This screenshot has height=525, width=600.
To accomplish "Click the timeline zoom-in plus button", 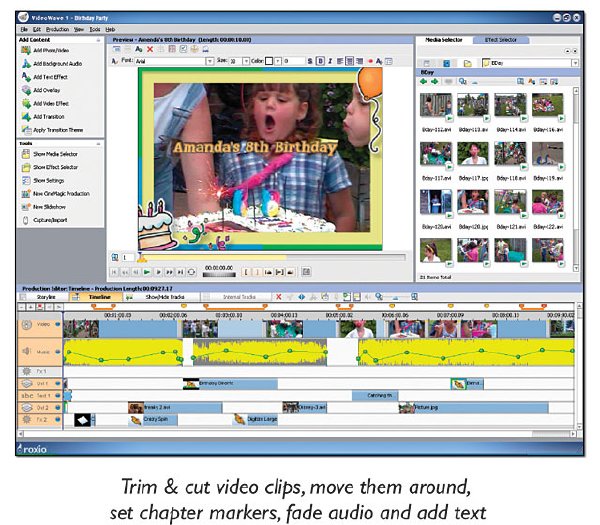I will pyautogui.click(x=31, y=307).
